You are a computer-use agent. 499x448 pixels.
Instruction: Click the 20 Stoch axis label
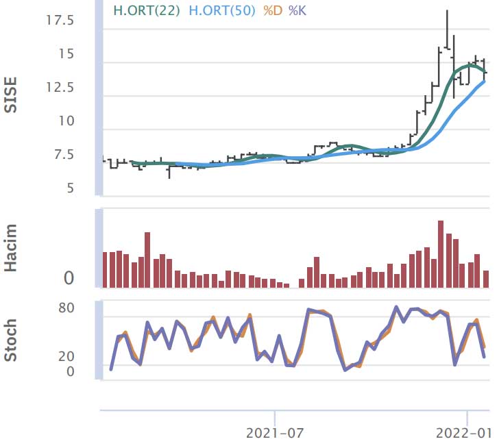pos(66,356)
